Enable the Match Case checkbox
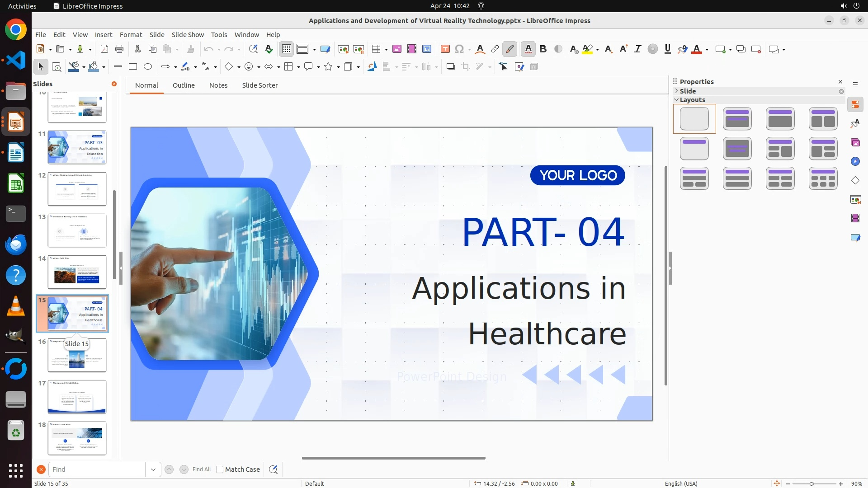 click(x=220, y=469)
